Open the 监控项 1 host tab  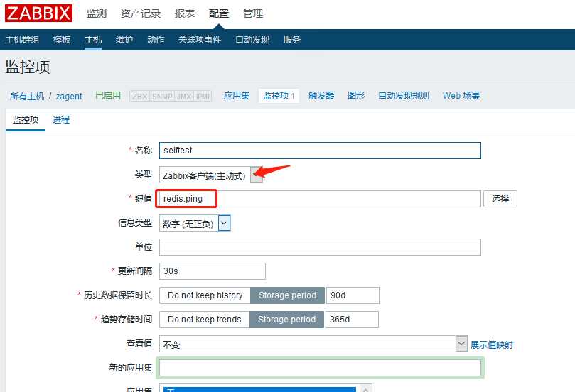(279, 96)
